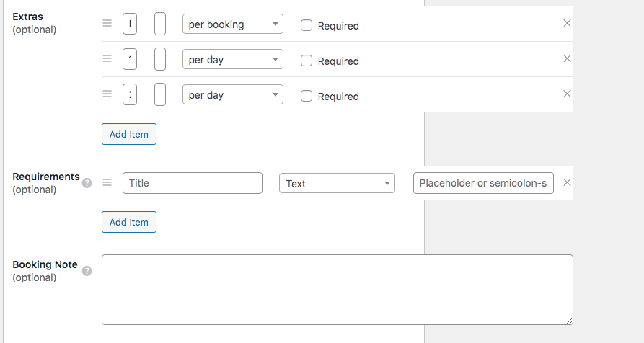The image size is (644, 343).
Task: Click the drag handle of the Requirements row
Action: 107,182
